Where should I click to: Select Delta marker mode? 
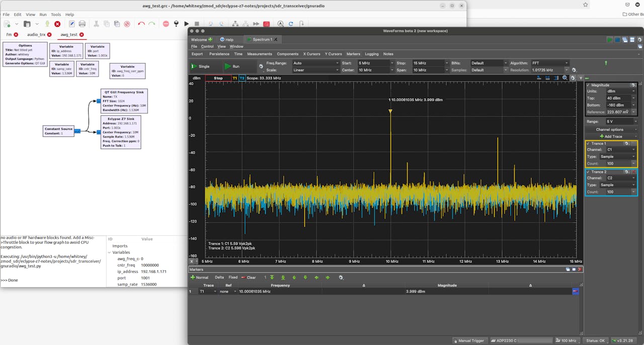tap(219, 278)
